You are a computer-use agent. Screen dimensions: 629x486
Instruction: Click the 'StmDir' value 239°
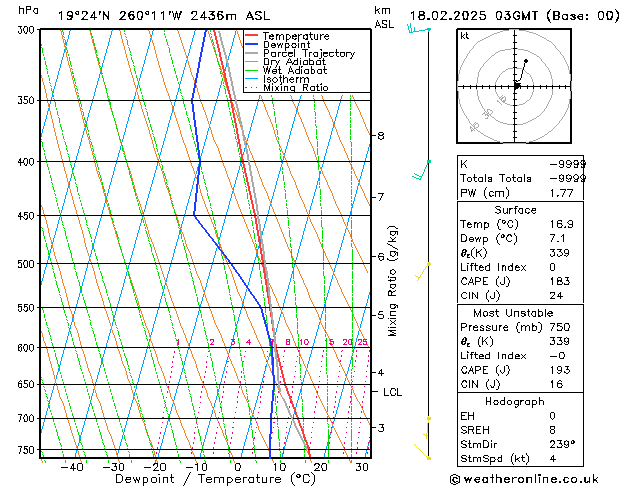coord(562,445)
